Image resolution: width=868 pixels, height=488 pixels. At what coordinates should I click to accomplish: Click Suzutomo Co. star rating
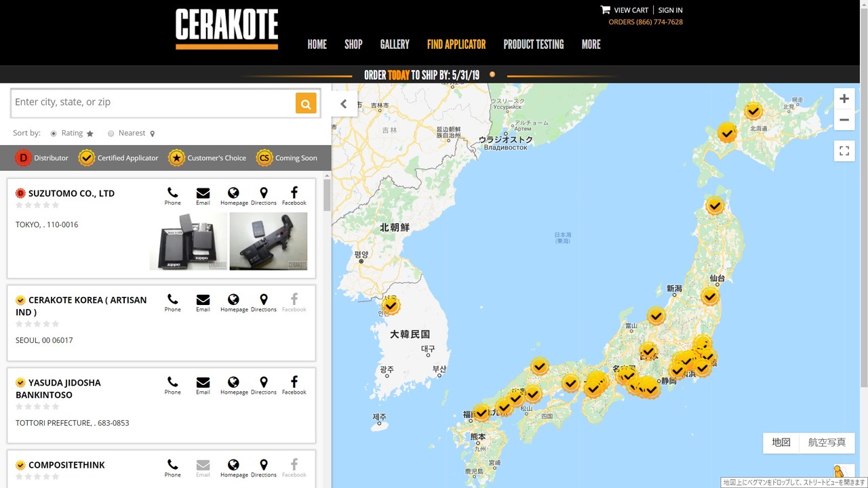pyautogui.click(x=37, y=205)
